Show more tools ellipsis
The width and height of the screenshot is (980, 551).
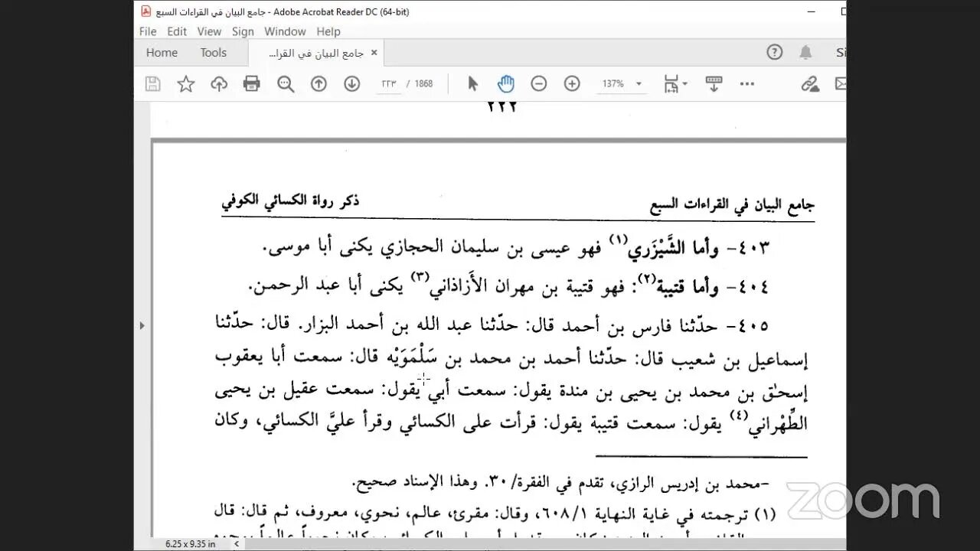point(747,84)
